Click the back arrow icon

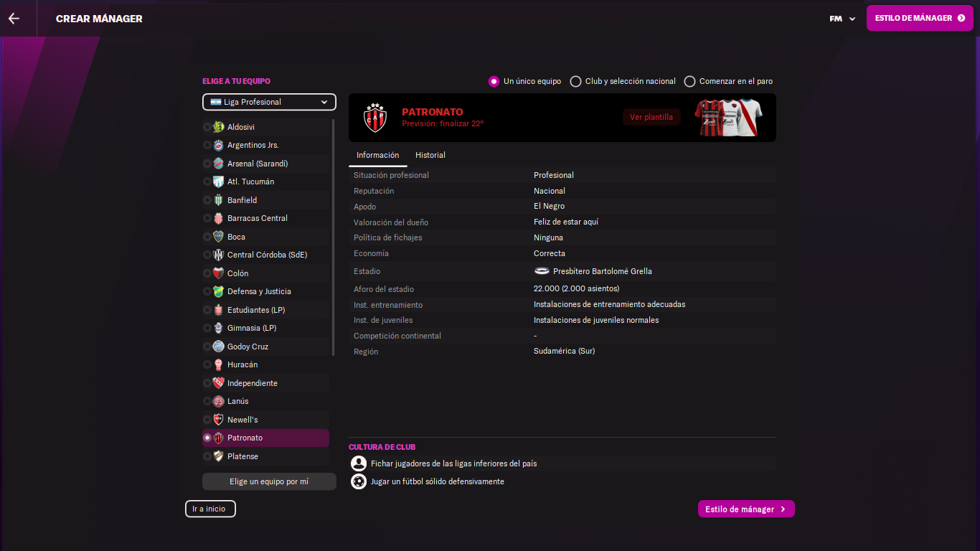pyautogui.click(x=14, y=19)
